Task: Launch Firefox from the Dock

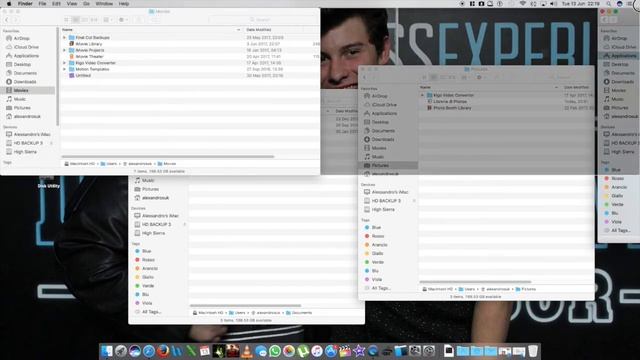Action: [163, 351]
